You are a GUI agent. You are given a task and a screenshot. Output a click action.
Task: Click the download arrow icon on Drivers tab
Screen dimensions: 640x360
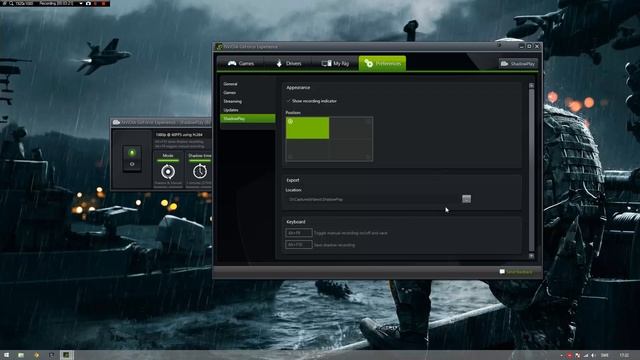point(279,63)
